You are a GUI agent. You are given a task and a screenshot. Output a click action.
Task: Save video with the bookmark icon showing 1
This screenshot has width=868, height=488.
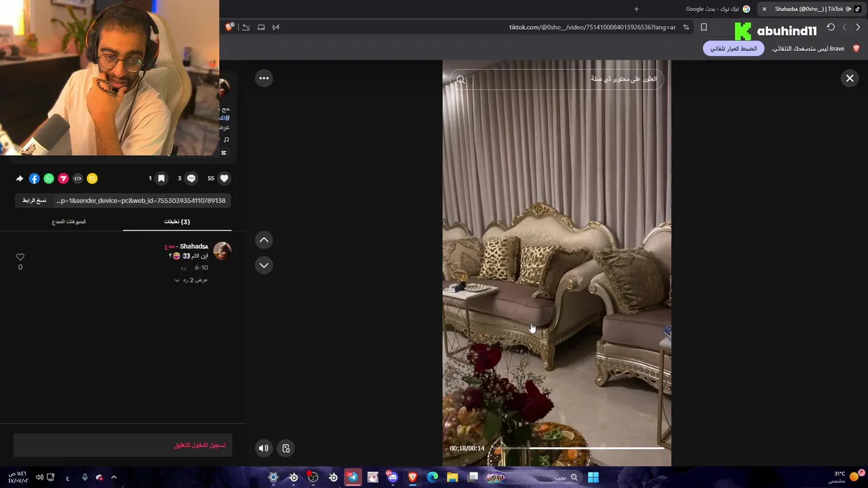tap(161, 178)
